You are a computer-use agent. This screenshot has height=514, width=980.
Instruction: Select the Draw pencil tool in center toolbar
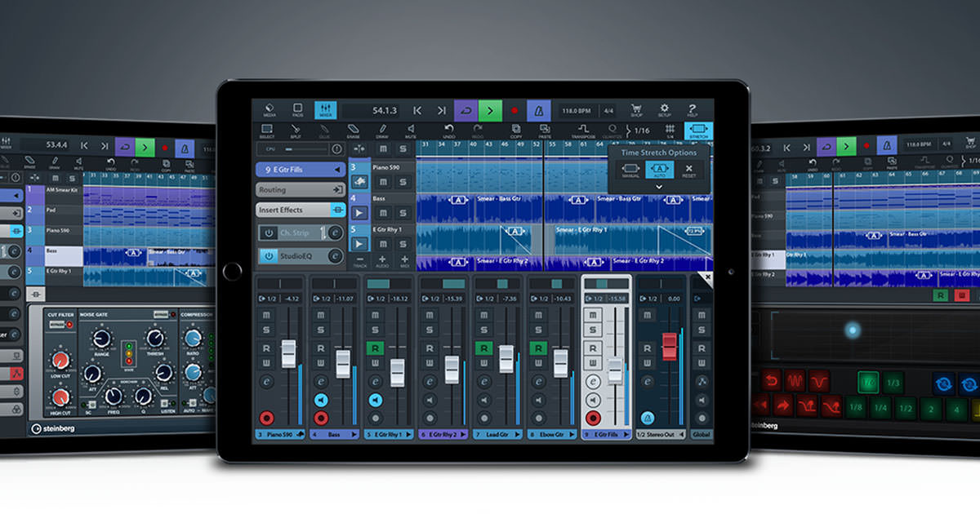click(381, 131)
